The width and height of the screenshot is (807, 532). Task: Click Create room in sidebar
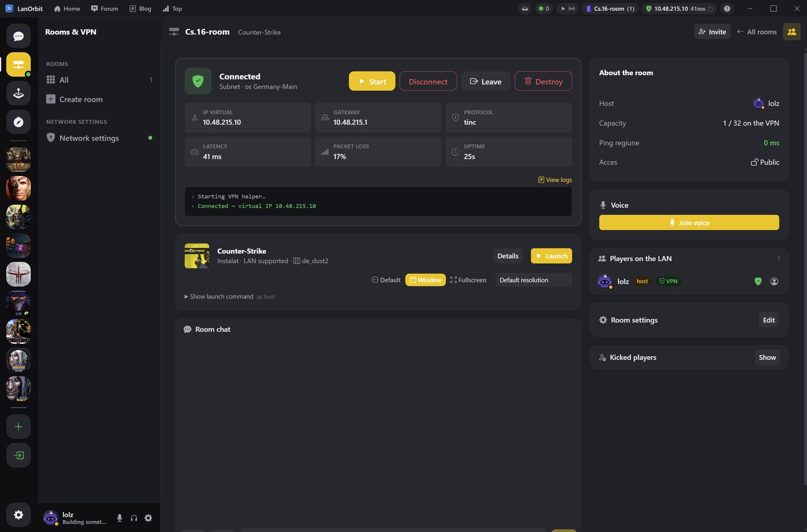point(99,99)
